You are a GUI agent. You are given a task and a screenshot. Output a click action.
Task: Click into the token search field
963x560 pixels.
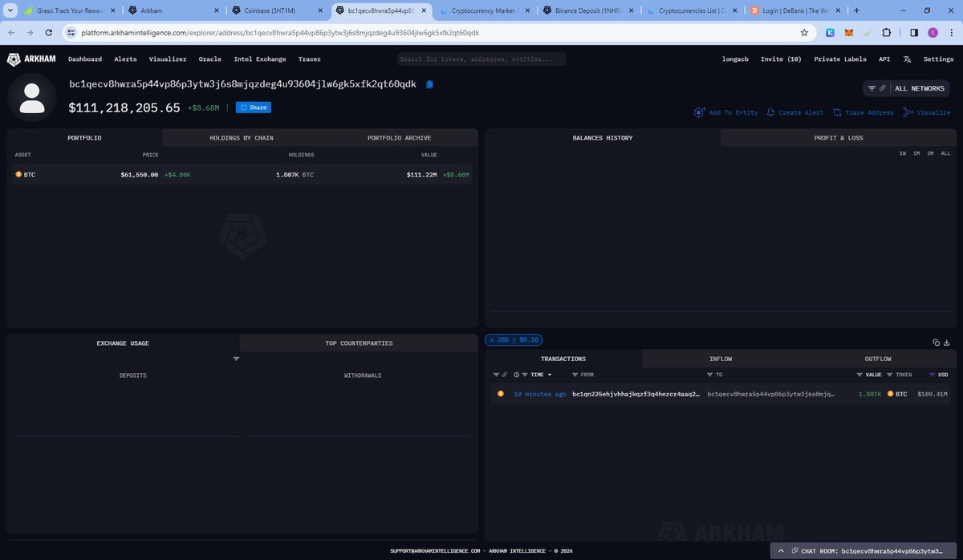coord(481,59)
